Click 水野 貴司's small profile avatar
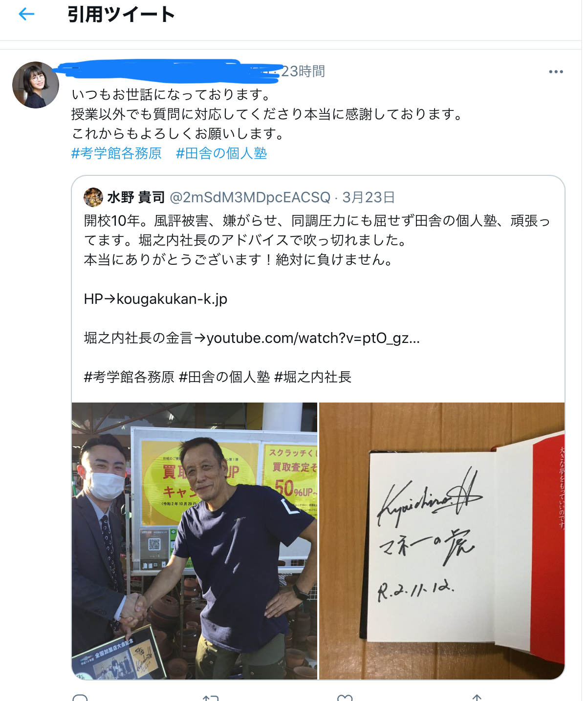Image resolution: width=588 pixels, height=701 pixels. tap(93, 197)
